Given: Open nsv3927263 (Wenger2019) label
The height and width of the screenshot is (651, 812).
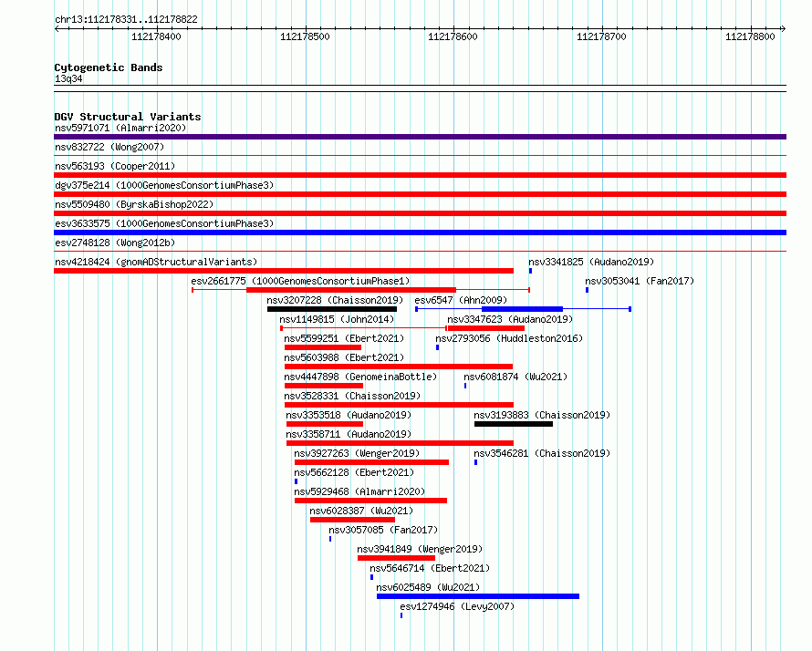Looking at the screenshot, I should 357,453.
